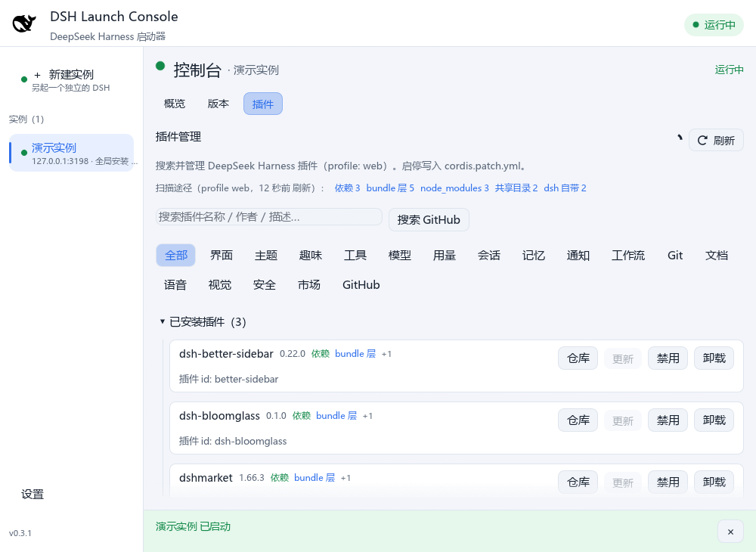This screenshot has height=552, width=756.
Task: Filter plugins by 用量 category
Action: (445, 255)
